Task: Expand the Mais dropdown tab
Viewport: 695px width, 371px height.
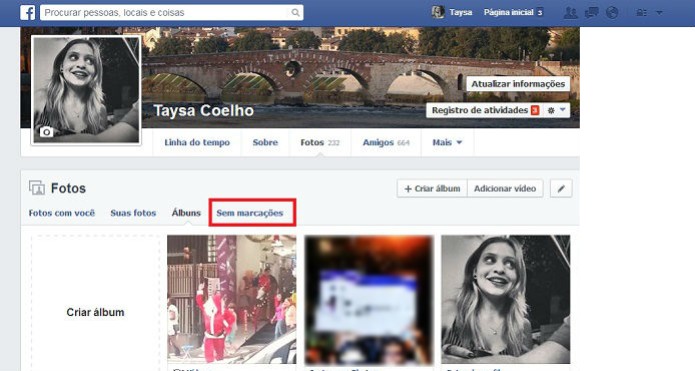Action: coord(447,142)
